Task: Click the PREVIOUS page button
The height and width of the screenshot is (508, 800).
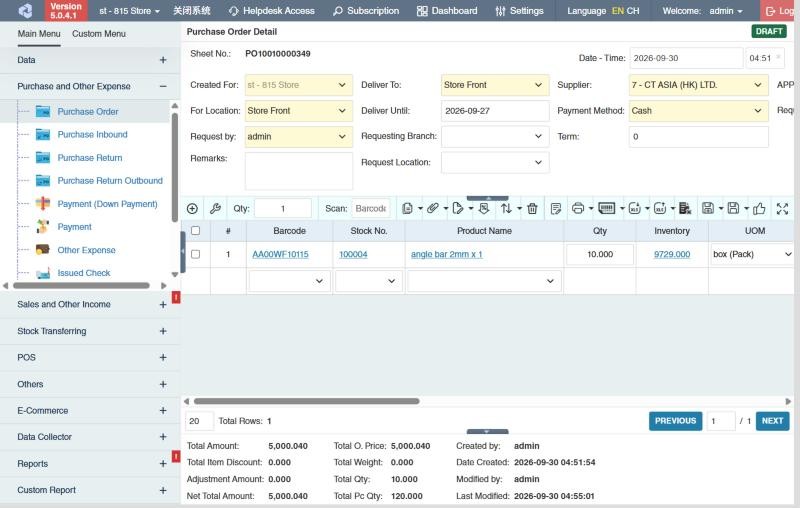Action: pos(675,421)
